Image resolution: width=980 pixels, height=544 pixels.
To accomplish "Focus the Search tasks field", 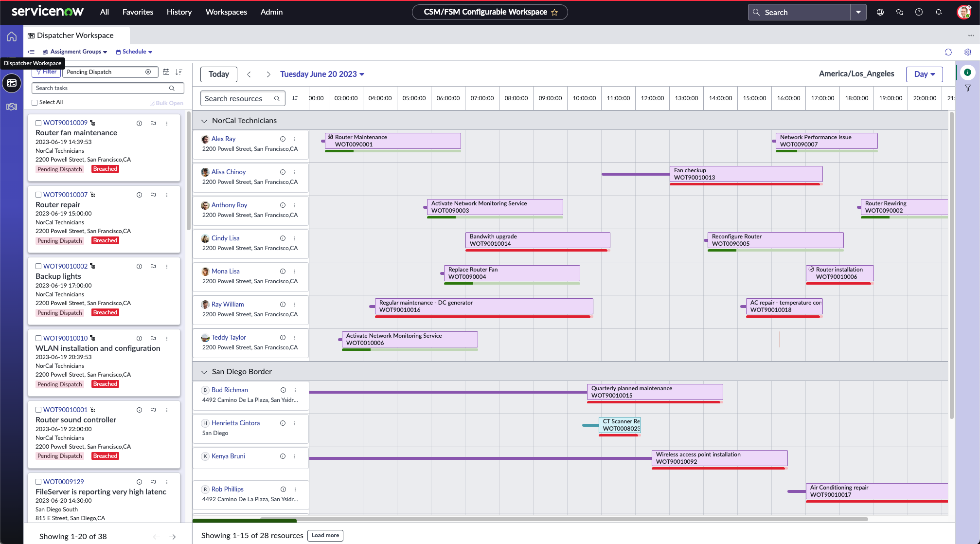I will 107,88.
